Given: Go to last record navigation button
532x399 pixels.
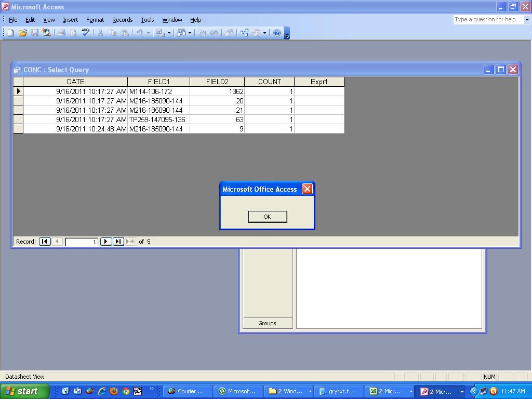Looking at the screenshot, I should 118,242.
